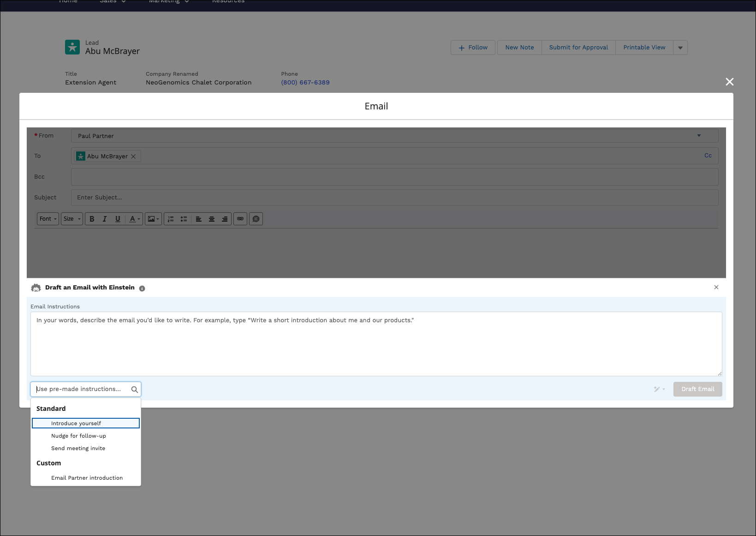Remove Abu McBrayer from recipients

click(x=133, y=157)
